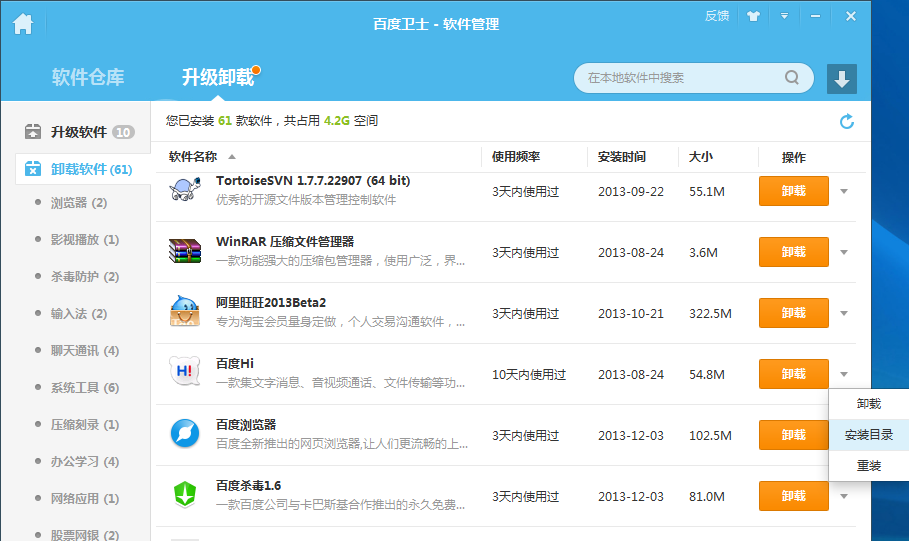Select 安装目录 from the context menu
Viewport: 909px width, 541px height.
pos(868,435)
